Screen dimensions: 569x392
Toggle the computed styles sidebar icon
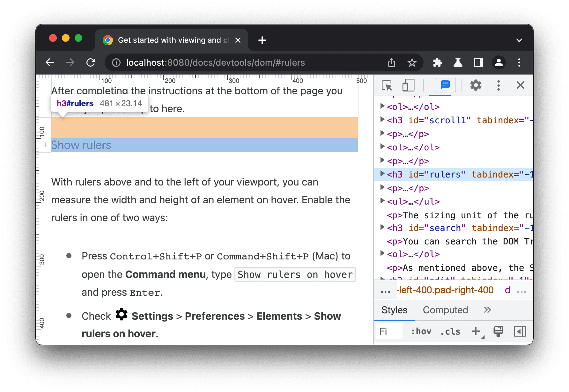coord(520,331)
